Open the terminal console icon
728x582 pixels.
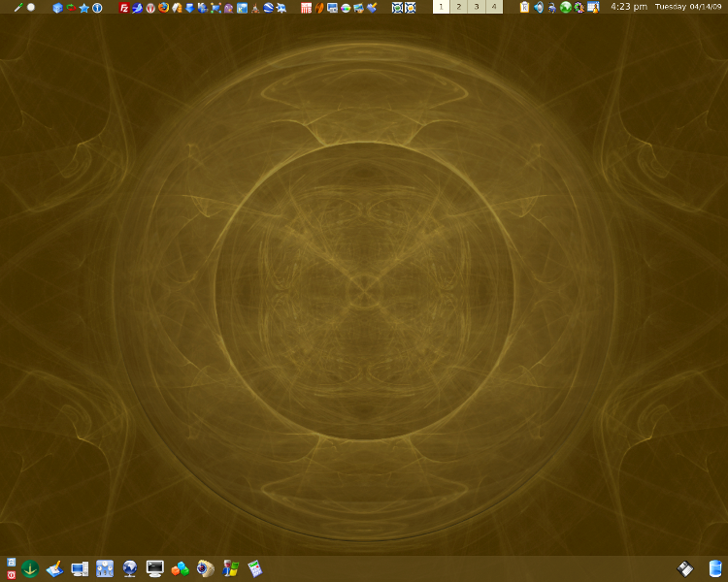[155, 569]
